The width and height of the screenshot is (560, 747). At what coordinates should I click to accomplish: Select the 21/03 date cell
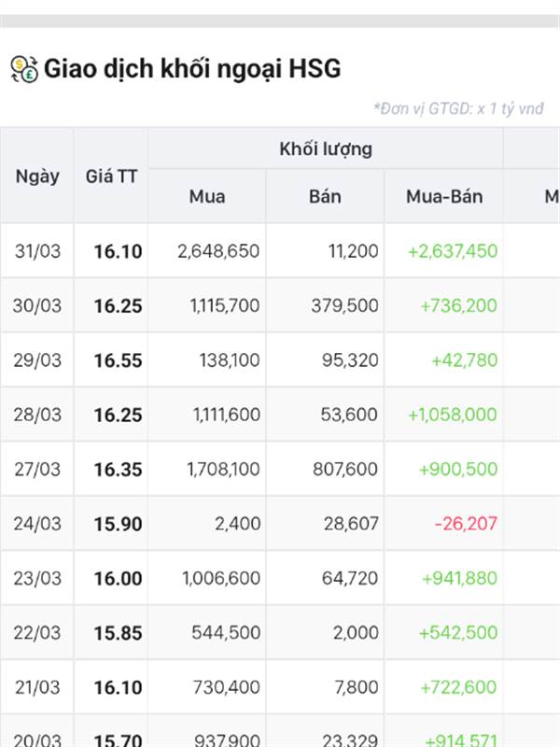[x=37, y=687]
